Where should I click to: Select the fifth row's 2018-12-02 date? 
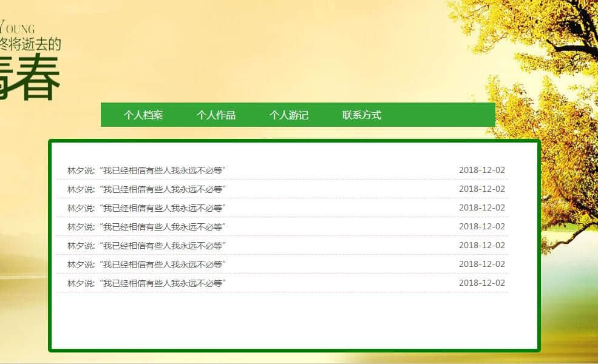click(481, 245)
